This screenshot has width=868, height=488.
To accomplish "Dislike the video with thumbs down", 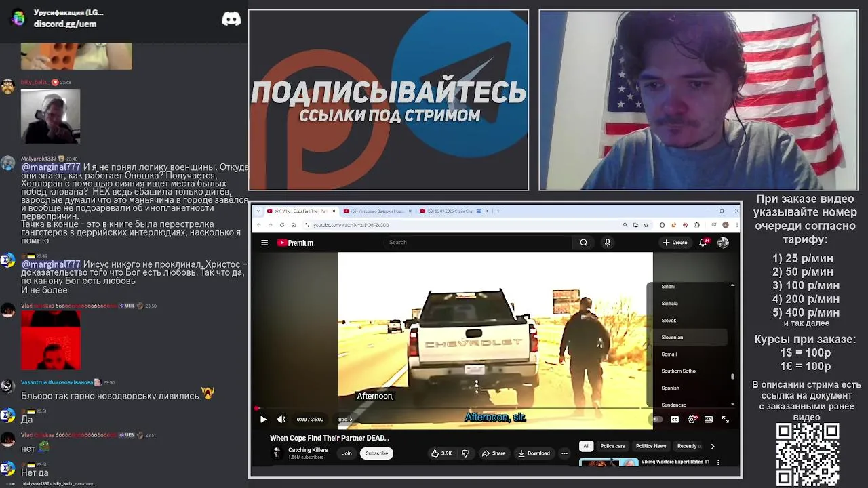I will click(x=465, y=453).
